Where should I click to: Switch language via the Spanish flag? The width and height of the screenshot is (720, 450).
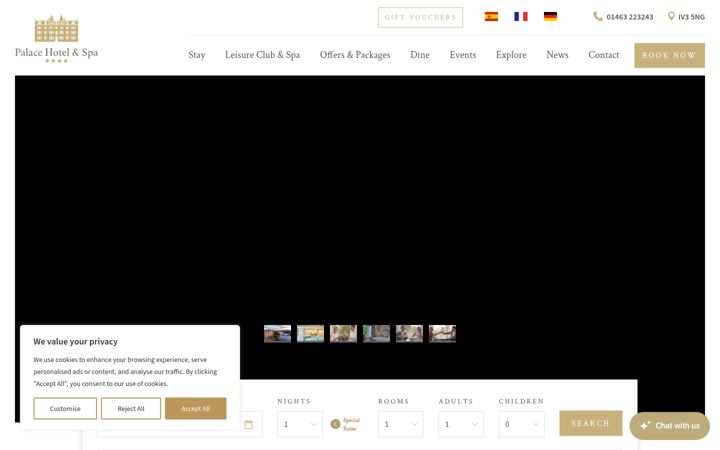pos(491,17)
